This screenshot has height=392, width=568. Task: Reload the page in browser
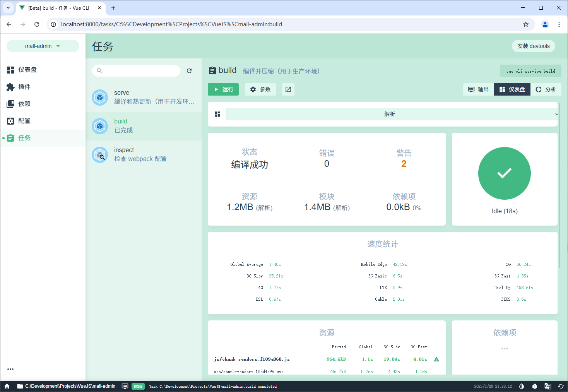click(37, 24)
